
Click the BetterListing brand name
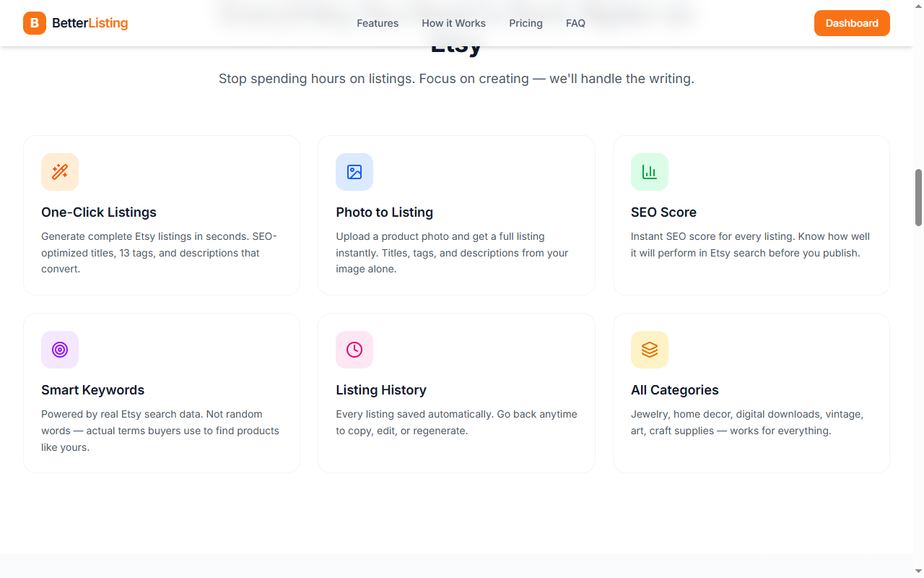tap(90, 23)
